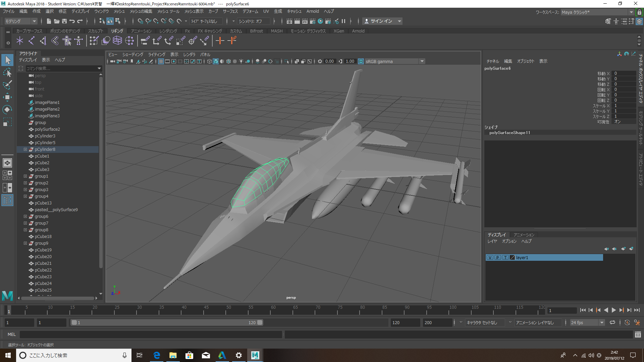Select the Move tool in toolbox
Viewport: 644px width, 362px height.
pyautogui.click(x=7, y=97)
